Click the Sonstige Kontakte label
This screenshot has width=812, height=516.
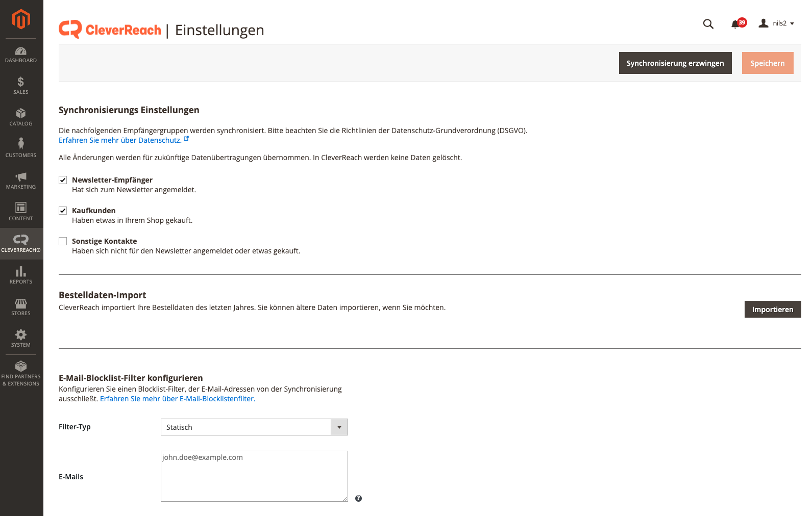click(105, 241)
